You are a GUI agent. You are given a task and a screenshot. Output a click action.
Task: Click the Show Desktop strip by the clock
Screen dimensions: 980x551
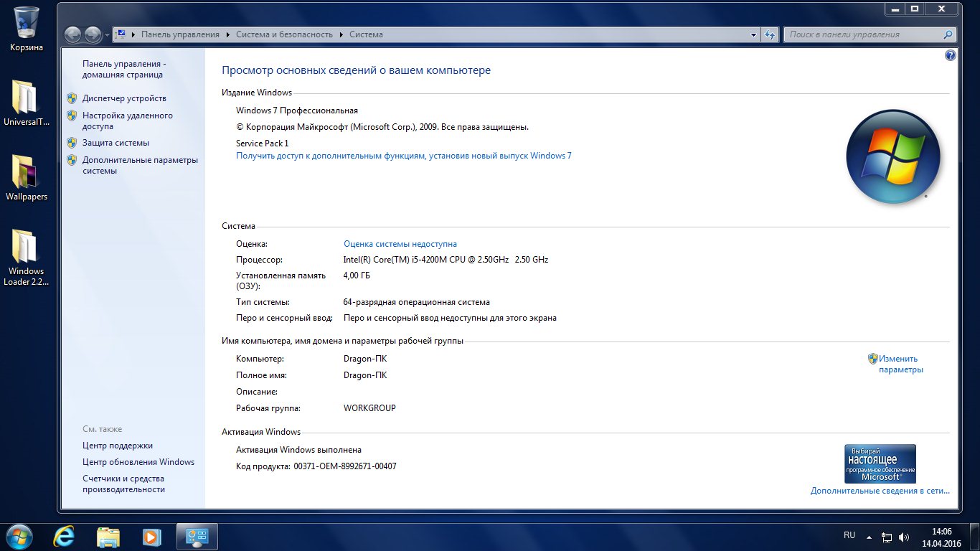(x=975, y=537)
